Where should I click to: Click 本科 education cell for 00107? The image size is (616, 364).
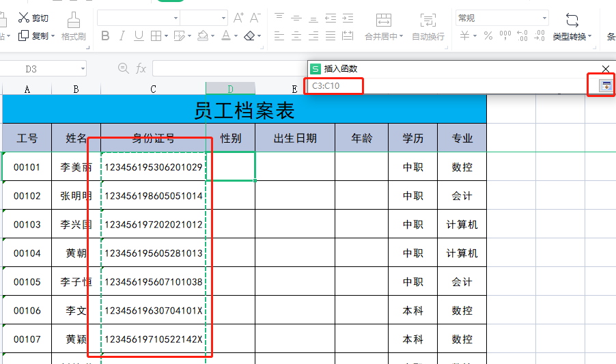point(413,339)
